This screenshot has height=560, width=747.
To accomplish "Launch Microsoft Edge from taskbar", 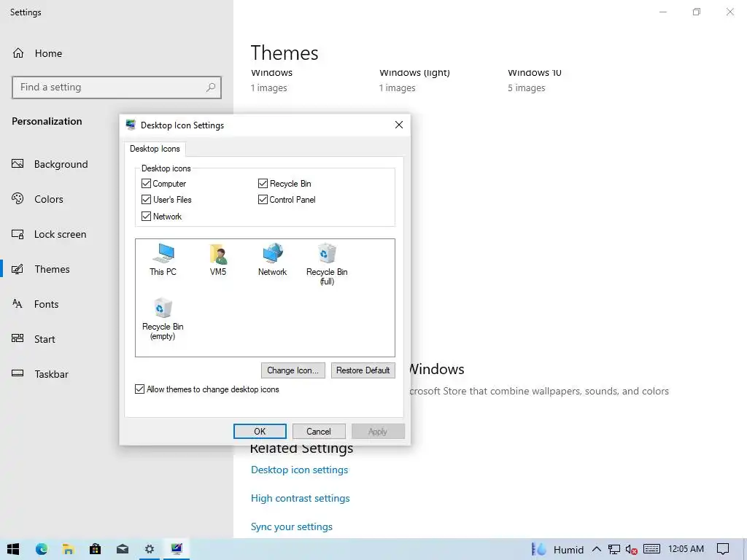I will pyautogui.click(x=42, y=549).
